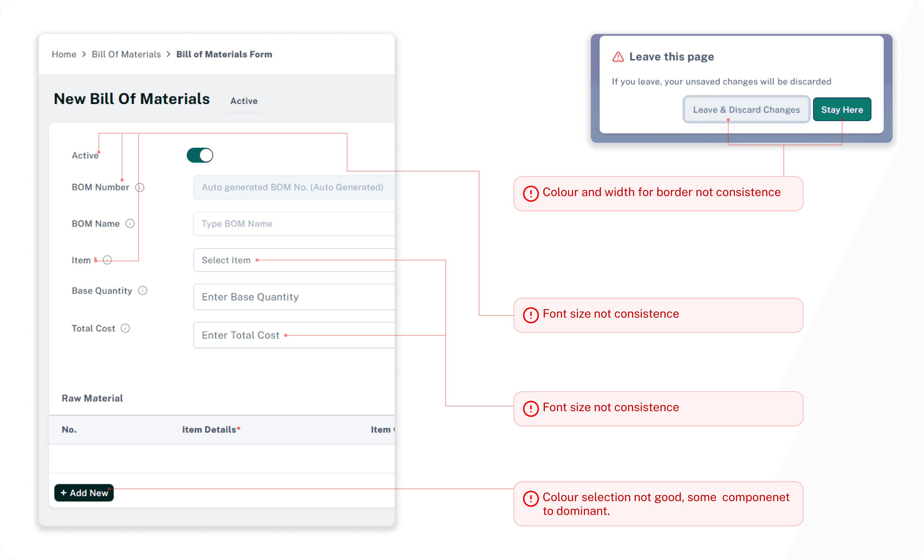Click the Type BOM Name field
Screen dimensions: 924x560
(294, 223)
